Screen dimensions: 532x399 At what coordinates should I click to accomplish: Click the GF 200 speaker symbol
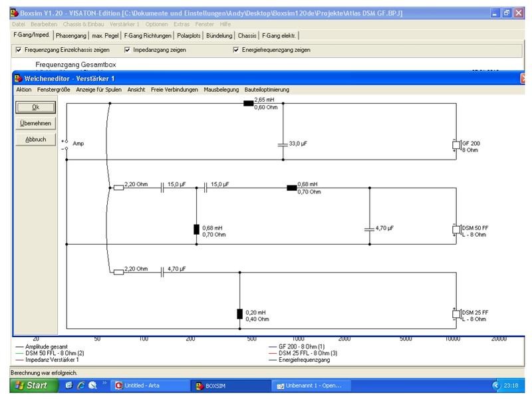pyautogui.click(x=456, y=146)
